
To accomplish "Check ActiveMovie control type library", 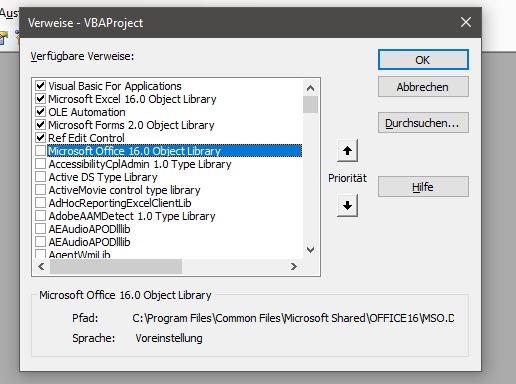I will (x=40, y=190).
